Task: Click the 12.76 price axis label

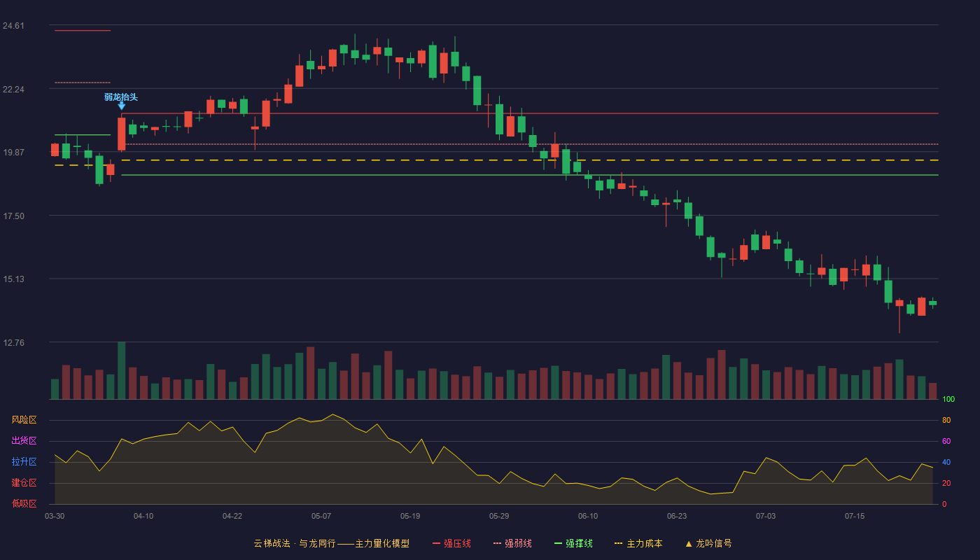Action: pyautogui.click(x=13, y=343)
